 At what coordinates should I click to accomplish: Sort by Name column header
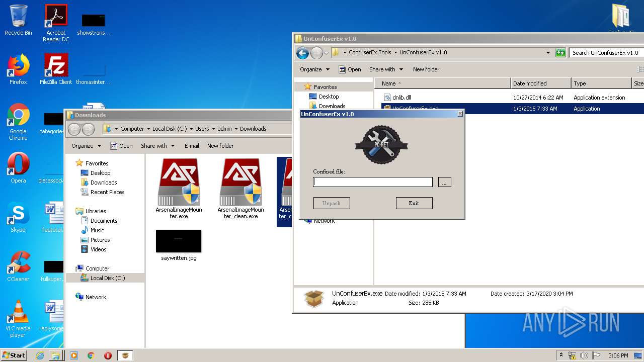tap(442, 83)
